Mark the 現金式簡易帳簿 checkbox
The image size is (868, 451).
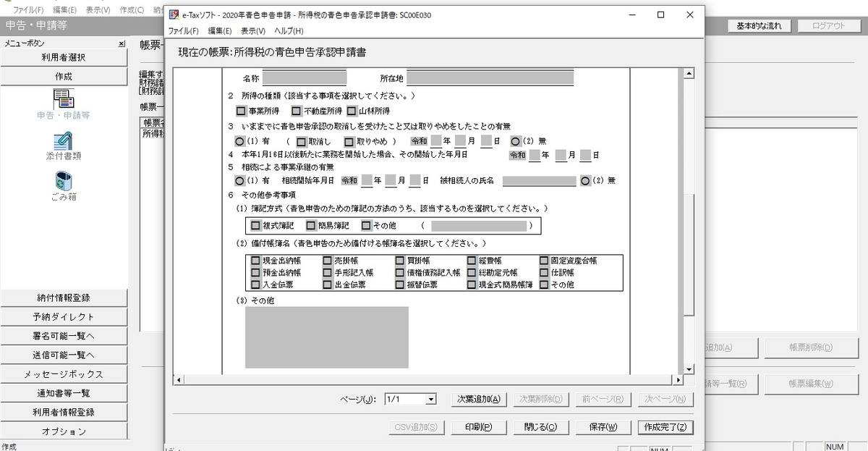[472, 284]
